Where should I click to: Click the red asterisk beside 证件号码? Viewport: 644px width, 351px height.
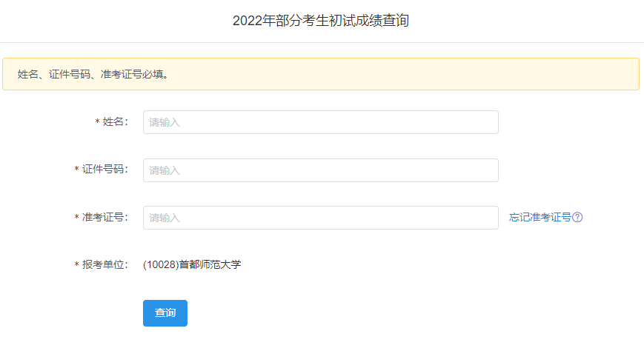(76, 170)
